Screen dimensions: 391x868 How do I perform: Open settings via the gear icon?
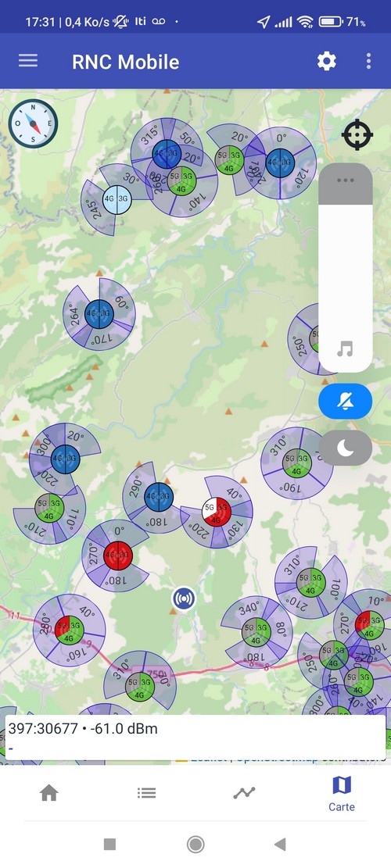point(327,61)
